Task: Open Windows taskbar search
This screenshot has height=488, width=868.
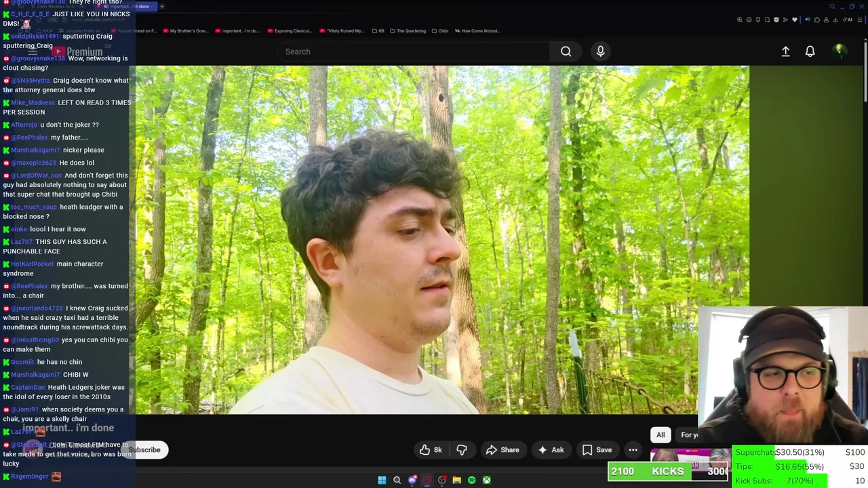Action: tap(397, 480)
